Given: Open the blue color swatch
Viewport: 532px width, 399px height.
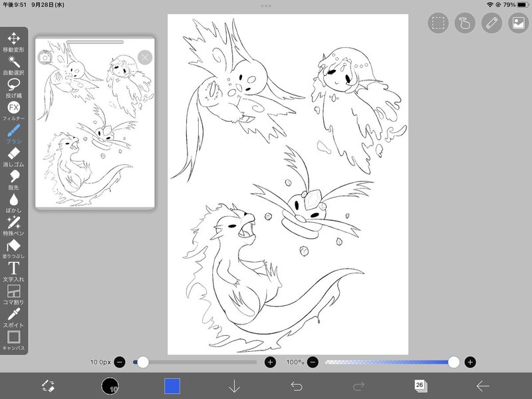Looking at the screenshot, I should (x=172, y=386).
